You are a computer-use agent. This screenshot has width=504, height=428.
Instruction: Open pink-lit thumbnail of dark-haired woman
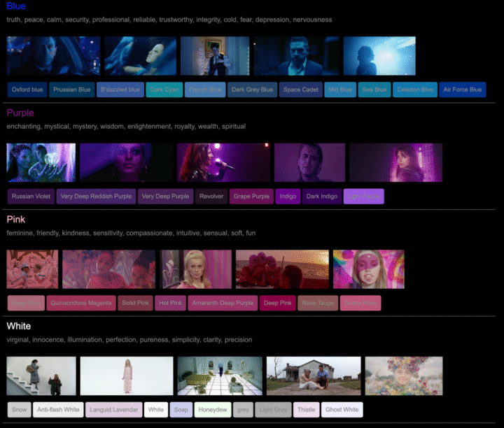(x=109, y=269)
